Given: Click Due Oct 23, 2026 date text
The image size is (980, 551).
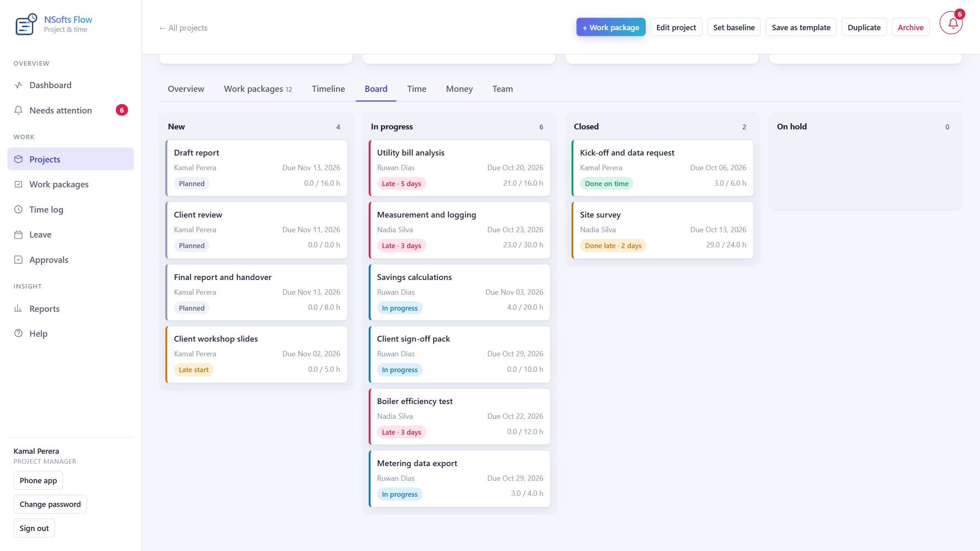Looking at the screenshot, I should [x=515, y=230].
